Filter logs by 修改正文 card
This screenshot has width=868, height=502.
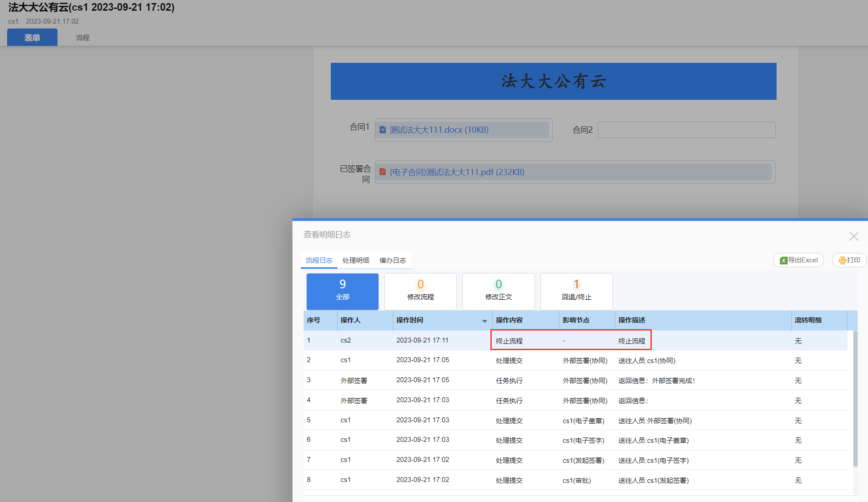click(498, 291)
